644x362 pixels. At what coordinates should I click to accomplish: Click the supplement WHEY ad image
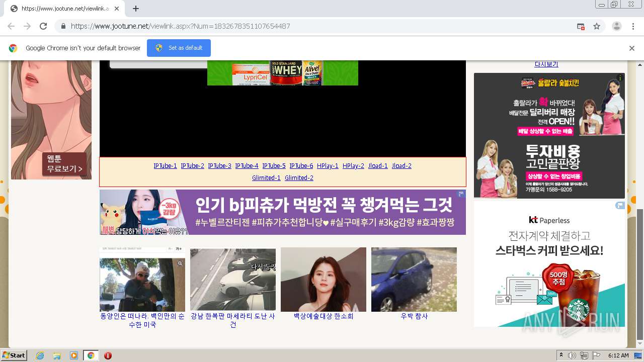tap(283, 73)
